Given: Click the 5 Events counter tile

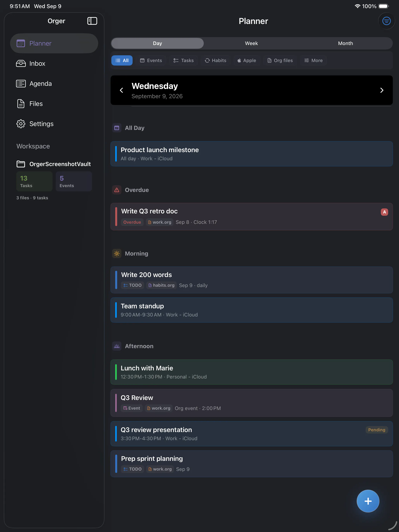Looking at the screenshot, I should 74,181.
